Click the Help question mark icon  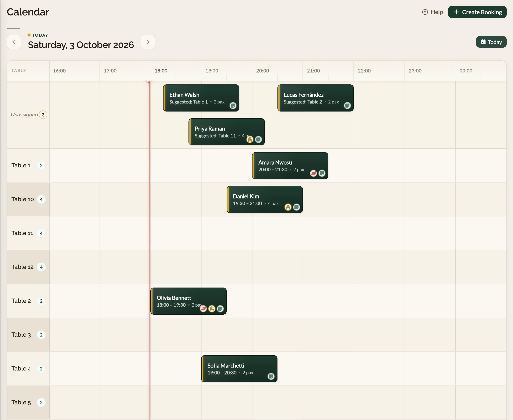[x=425, y=12]
